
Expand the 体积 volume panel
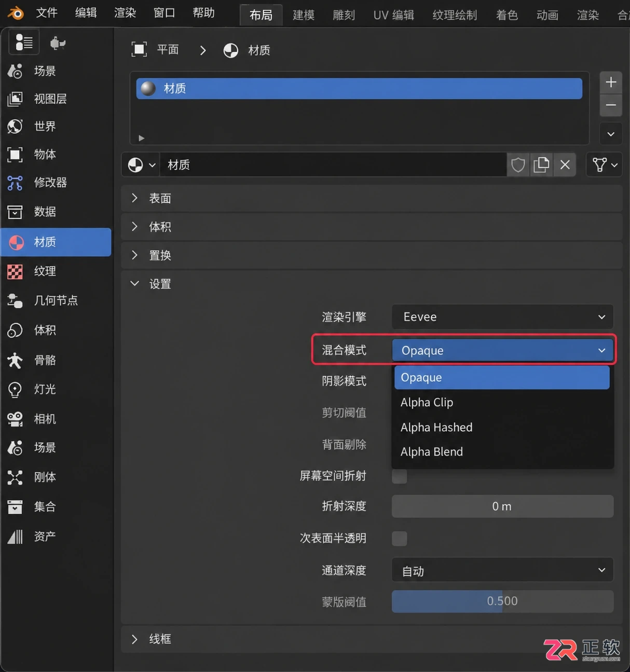click(x=372, y=227)
